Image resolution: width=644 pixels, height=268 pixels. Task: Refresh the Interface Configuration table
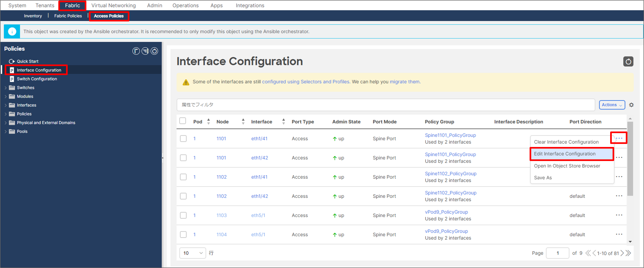(x=628, y=62)
